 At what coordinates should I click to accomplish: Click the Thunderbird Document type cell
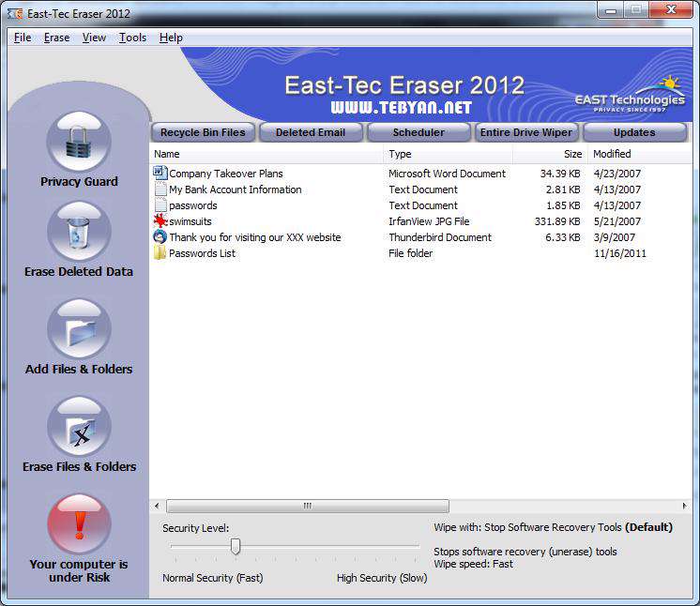[x=440, y=237]
